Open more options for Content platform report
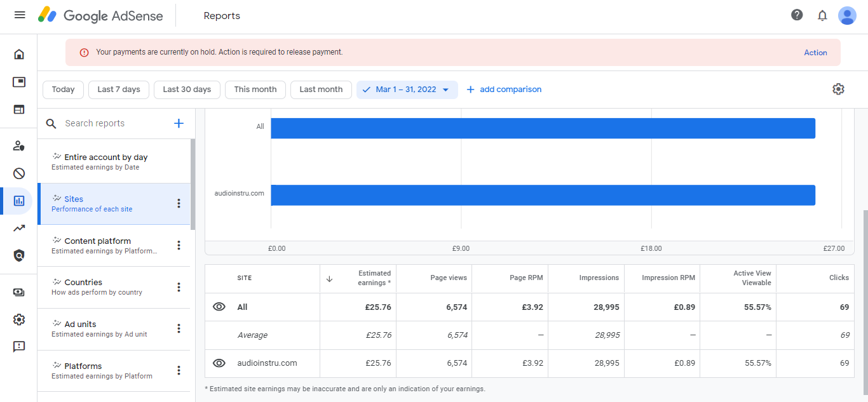This screenshot has height=402, width=868. coord(179,245)
